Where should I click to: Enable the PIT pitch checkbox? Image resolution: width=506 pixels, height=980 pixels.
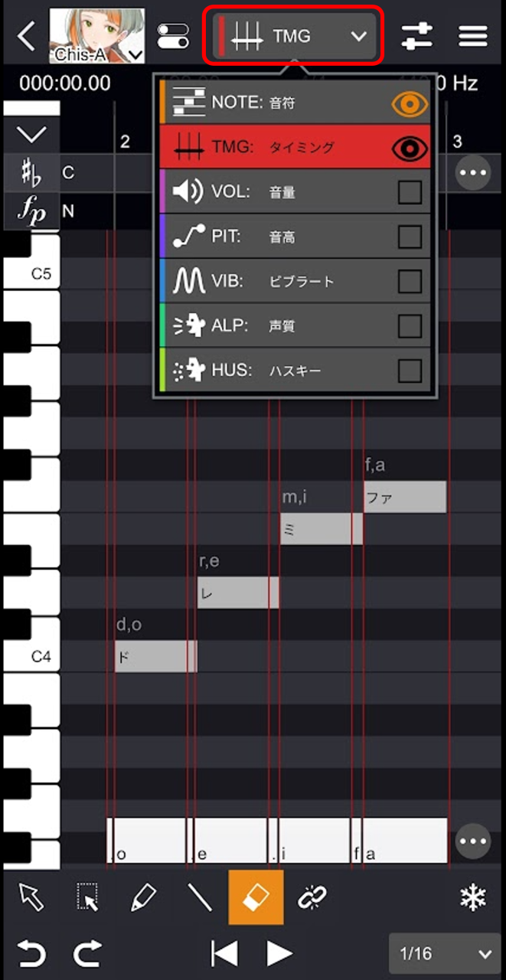coord(410,237)
